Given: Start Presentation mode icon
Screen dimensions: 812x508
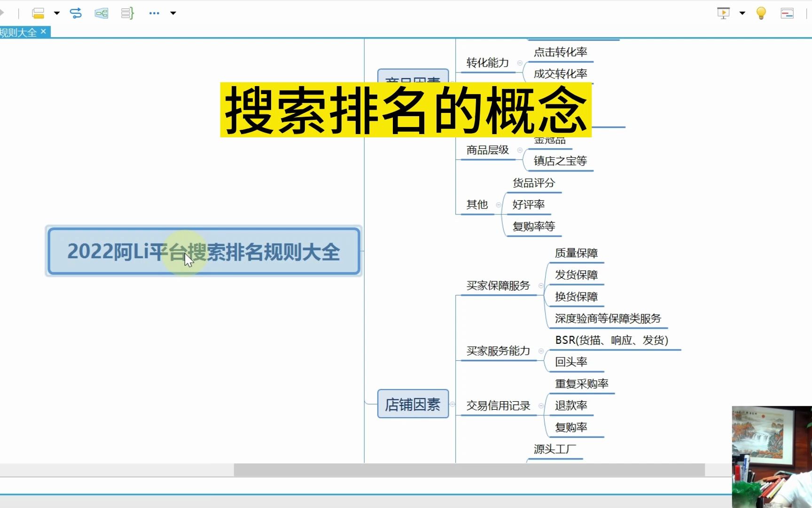Looking at the screenshot, I should [724, 13].
